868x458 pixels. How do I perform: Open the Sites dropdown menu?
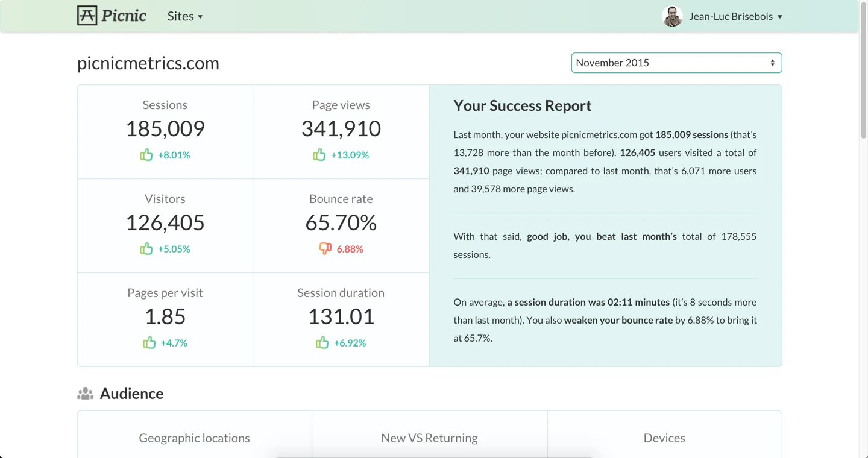(x=185, y=16)
